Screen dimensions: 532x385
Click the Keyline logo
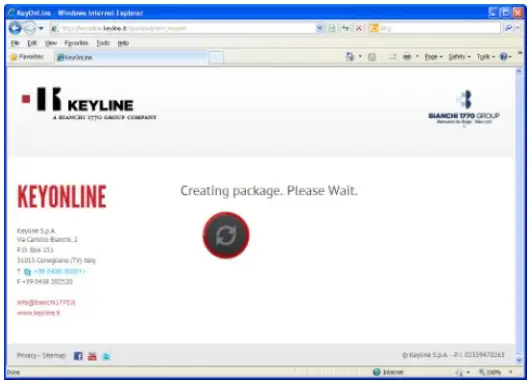tap(89, 103)
